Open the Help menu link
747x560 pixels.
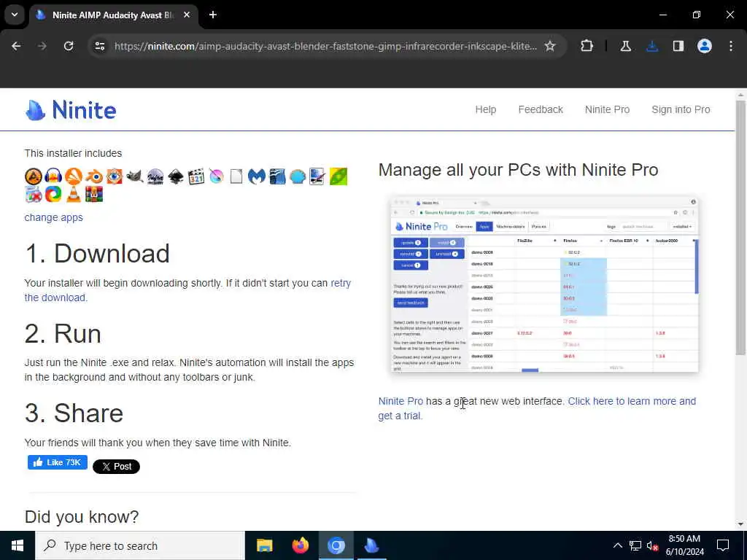(485, 109)
